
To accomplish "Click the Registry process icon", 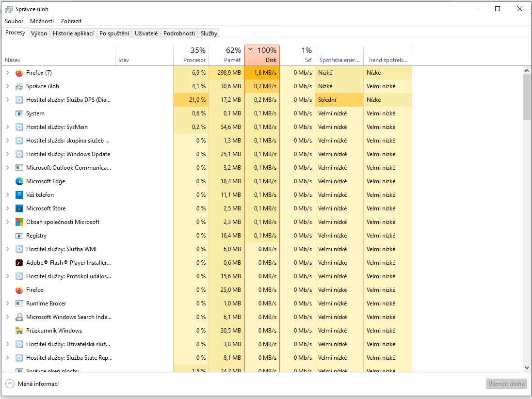I will click(19, 236).
